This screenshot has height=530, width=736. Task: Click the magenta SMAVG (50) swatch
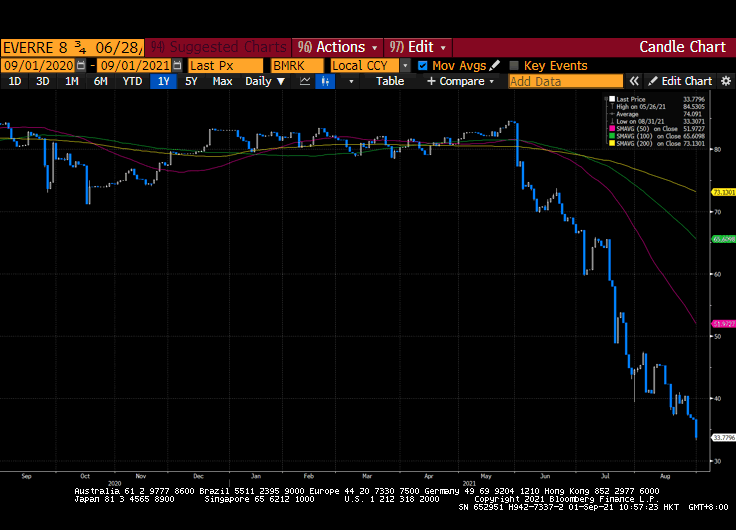pyautogui.click(x=612, y=129)
